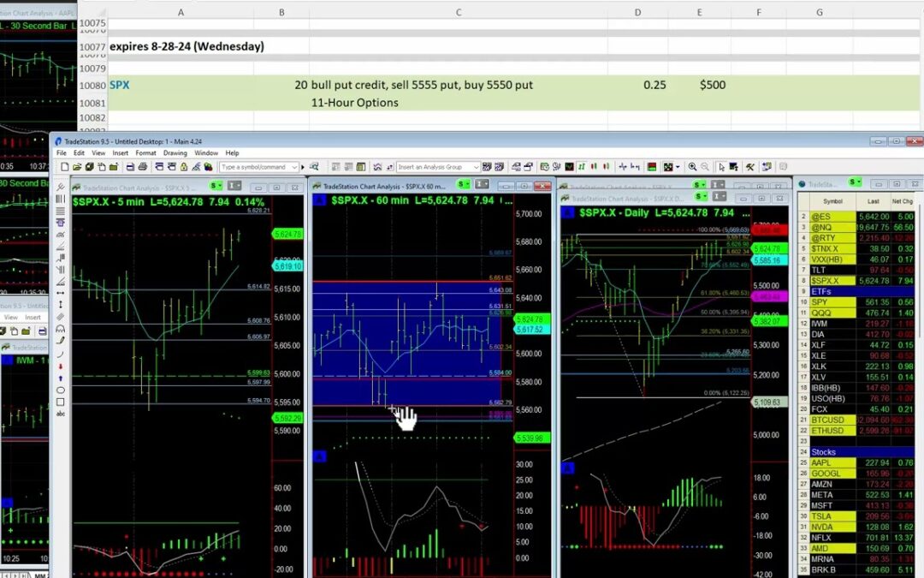Select spreadsheet column A header

pyautogui.click(x=181, y=12)
